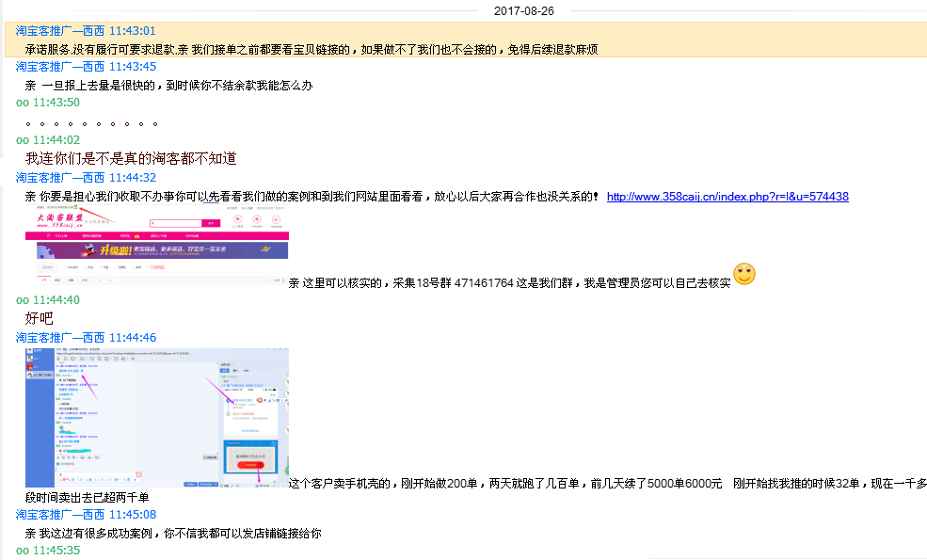
Task: Select sender line 淘宝客推广—西西 11:44:46
Action: point(86,338)
